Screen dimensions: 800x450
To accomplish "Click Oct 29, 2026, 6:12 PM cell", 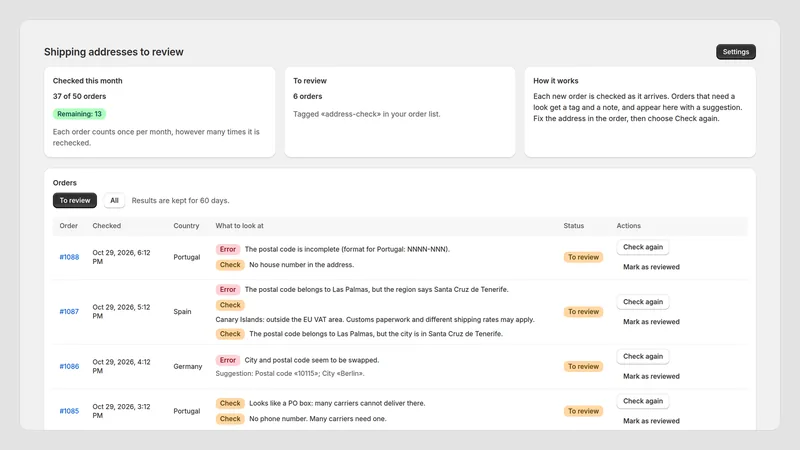I will [121, 257].
